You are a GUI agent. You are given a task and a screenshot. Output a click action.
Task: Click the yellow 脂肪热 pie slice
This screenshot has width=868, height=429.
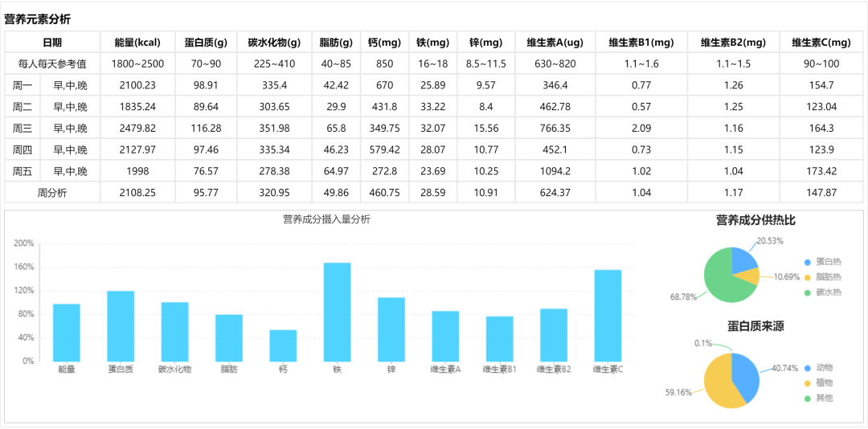pos(749,276)
